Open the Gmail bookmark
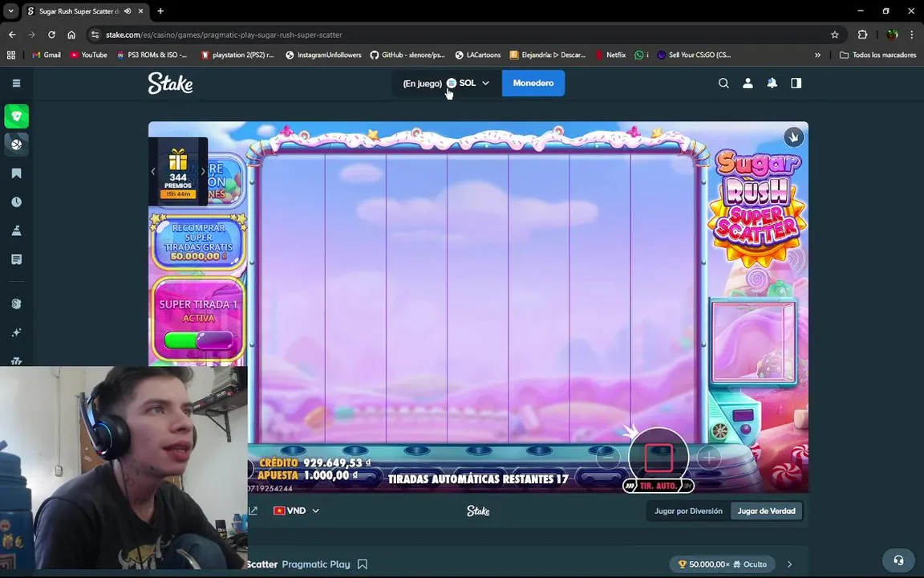 47,55
